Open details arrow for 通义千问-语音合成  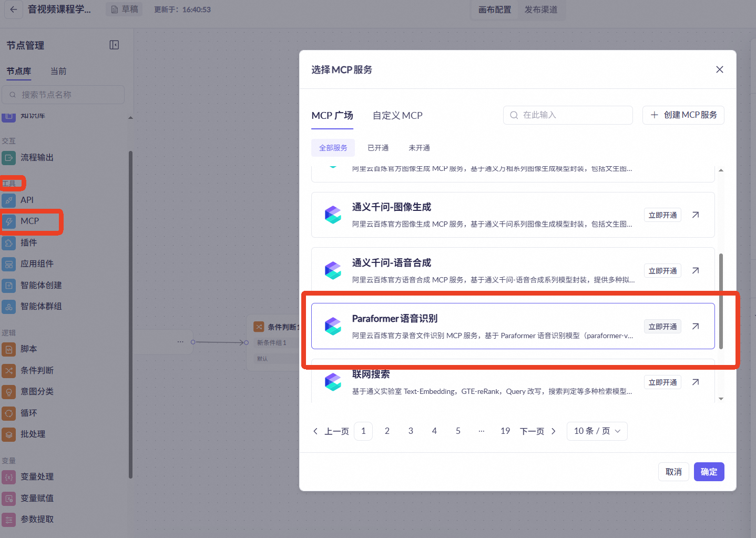click(x=696, y=270)
